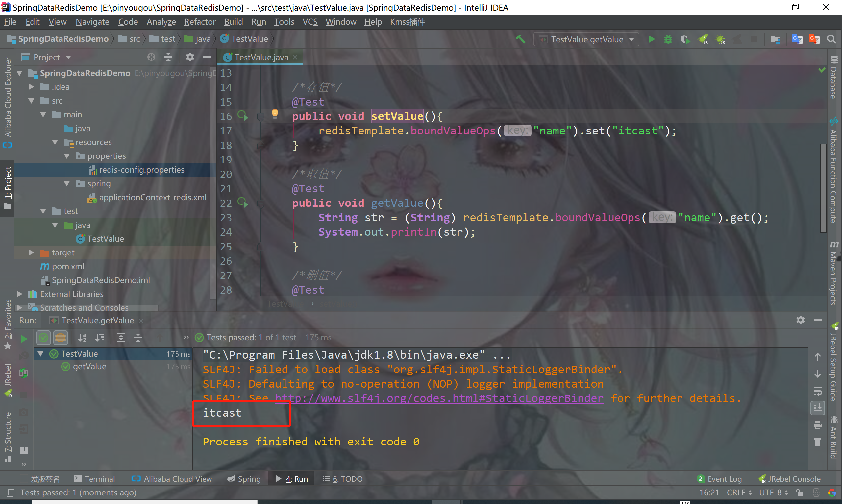Click the Clear All trash icon in console
842x504 pixels.
point(818,442)
